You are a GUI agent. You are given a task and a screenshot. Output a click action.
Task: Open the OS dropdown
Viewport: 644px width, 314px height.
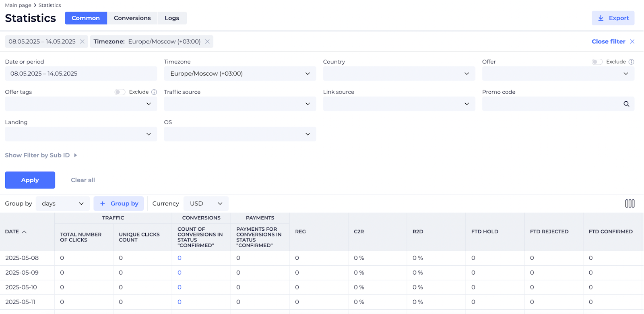[x=240, y=134]
